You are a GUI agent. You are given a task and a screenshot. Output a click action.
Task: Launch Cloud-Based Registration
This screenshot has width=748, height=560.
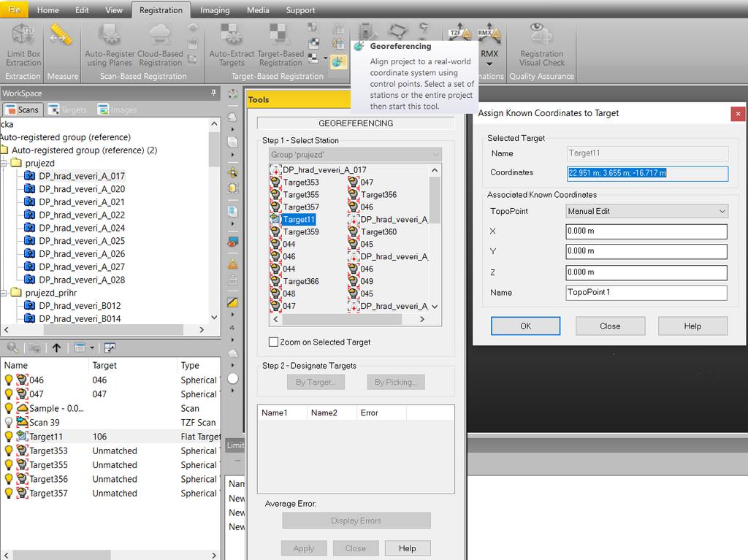pyautogui.click(x=160, y=45)
